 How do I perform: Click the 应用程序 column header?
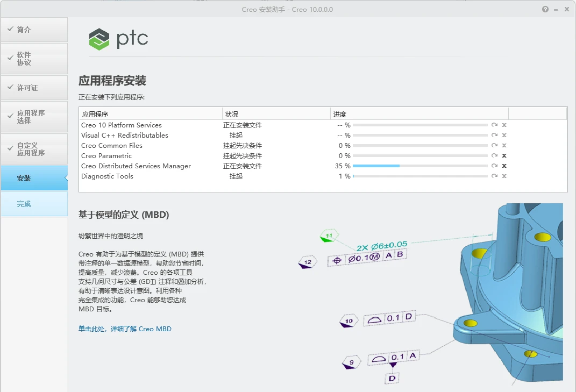point(96,113)
